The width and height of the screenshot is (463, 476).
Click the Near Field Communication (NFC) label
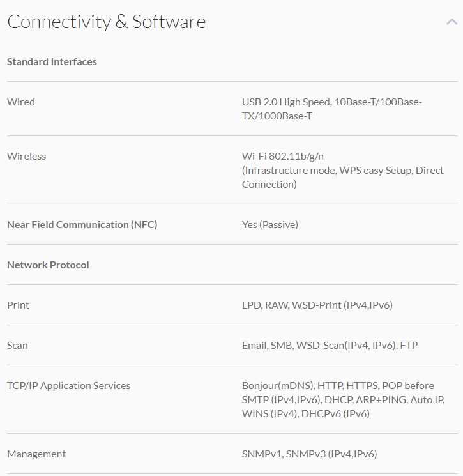[82, 225]
